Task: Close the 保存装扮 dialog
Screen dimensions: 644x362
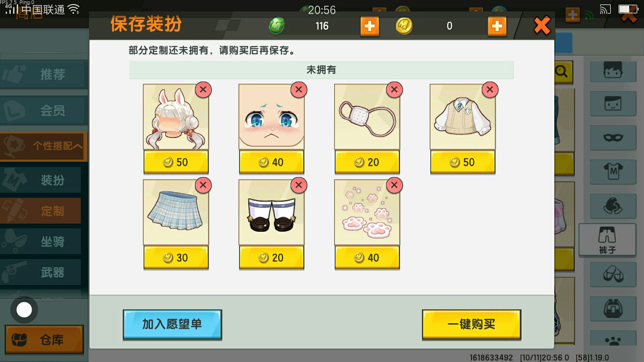Action: click(x=542, y=25)
